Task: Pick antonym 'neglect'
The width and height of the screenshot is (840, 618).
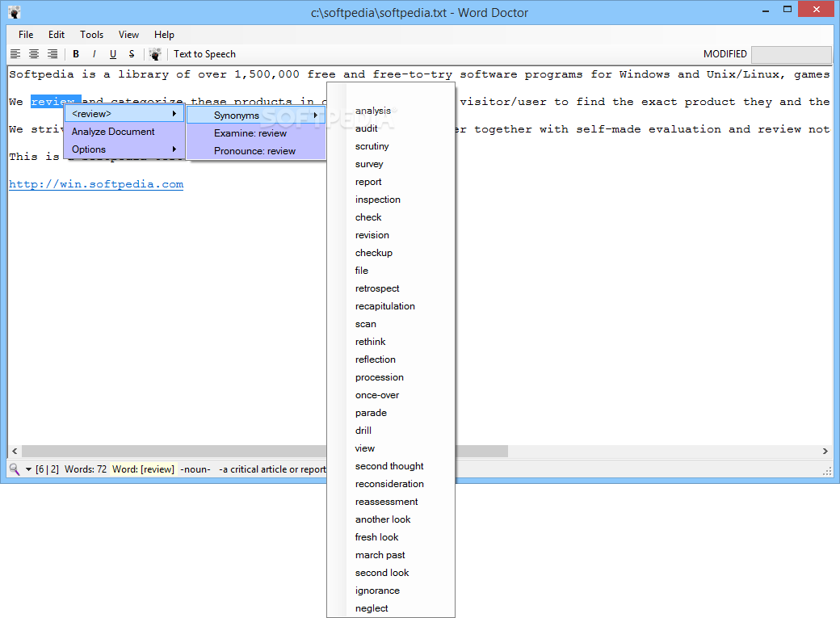Action: point(372,608)
